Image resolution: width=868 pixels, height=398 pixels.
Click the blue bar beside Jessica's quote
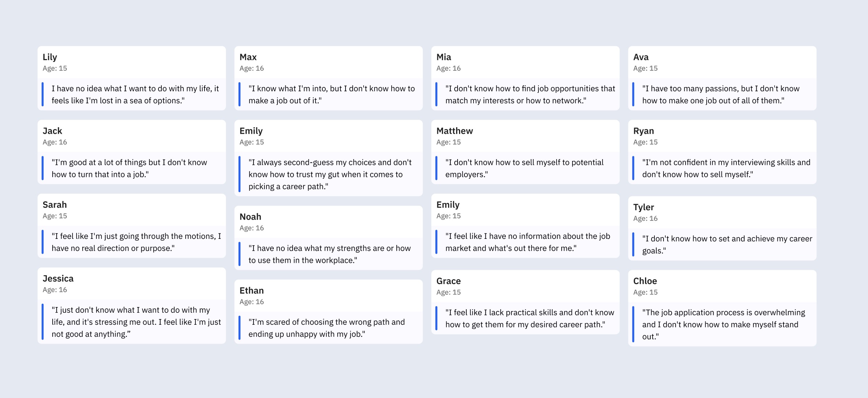pyautogui.click(x=42, y=322)
